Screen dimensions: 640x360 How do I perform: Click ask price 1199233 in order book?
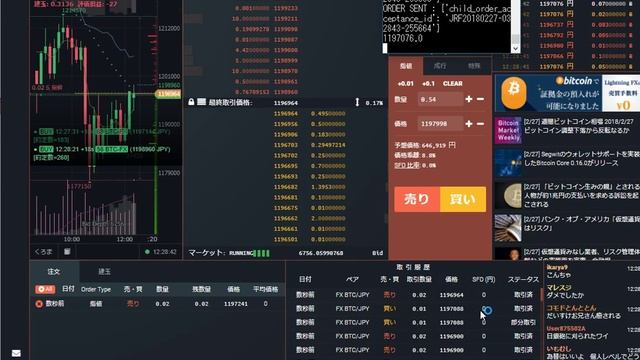point(286,8)
